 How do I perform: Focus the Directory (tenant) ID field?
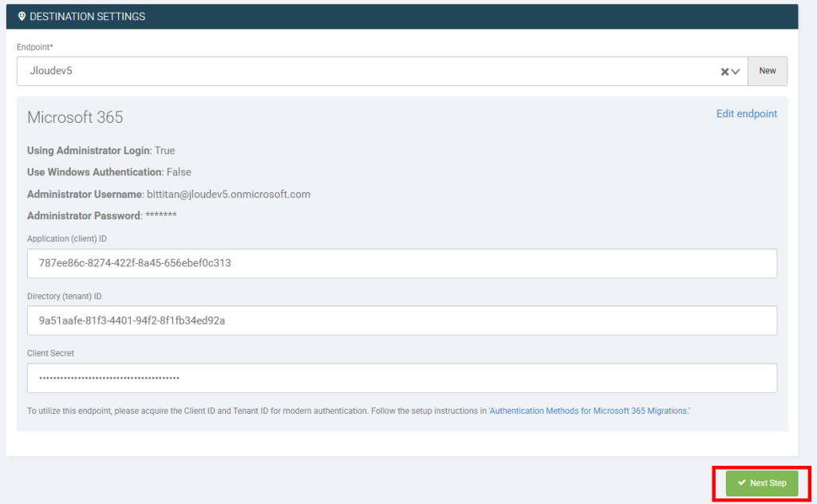point(402,321)
